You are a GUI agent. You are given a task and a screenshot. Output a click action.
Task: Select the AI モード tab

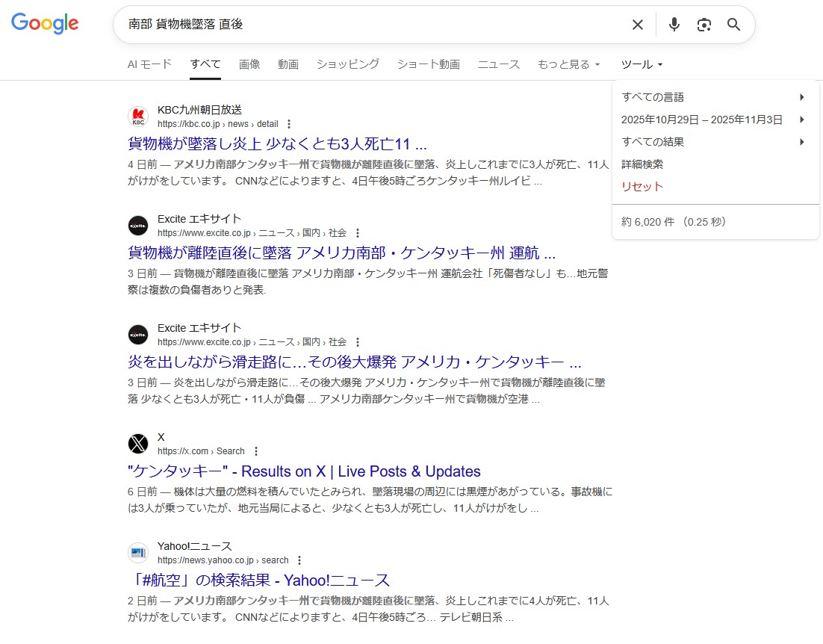149,64
